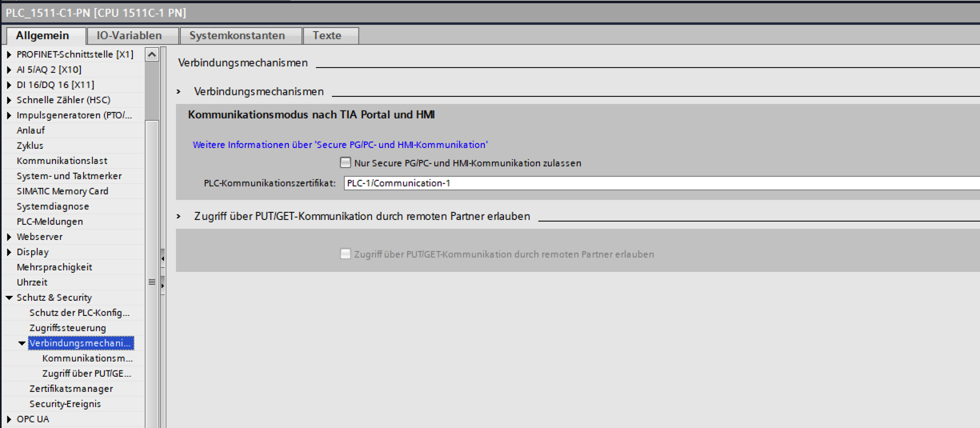Viewport: 980px width, 428px height.
Task: Open the Kommunikationsm... sub-entry
Action: click(x=87, y=358)
